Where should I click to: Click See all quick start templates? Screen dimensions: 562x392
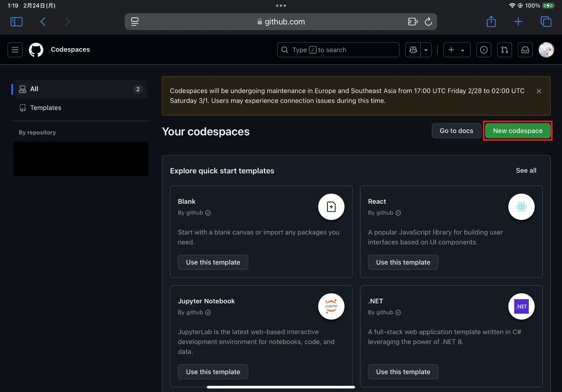click(526, 171)
